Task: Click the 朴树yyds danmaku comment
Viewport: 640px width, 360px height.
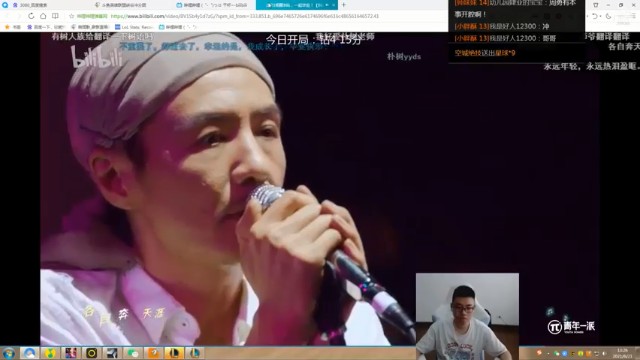Action: [x=404, y=56]
